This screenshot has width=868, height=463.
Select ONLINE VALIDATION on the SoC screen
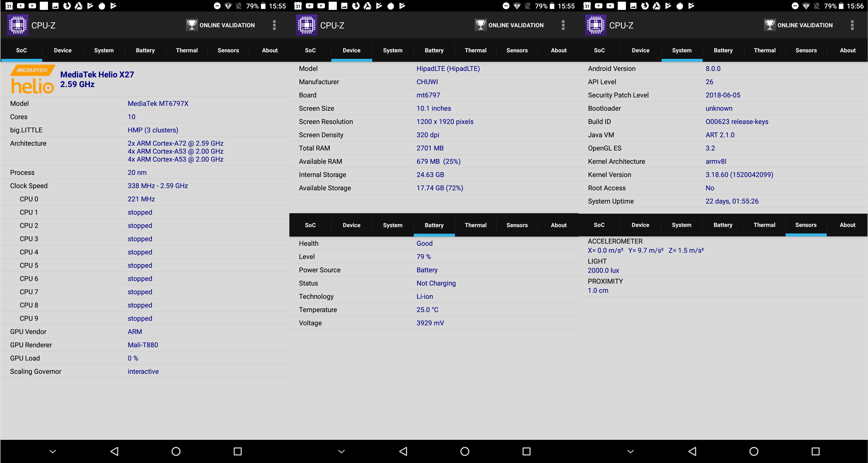(220, 25)
